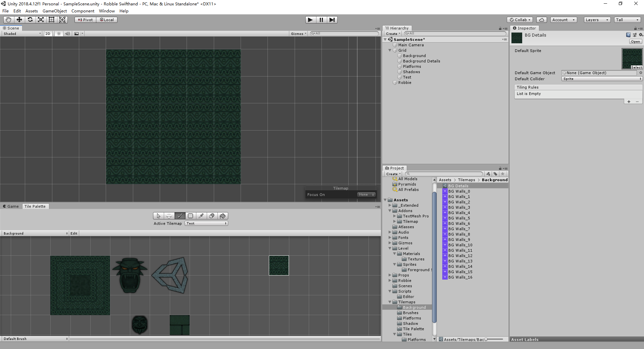The height and width of the screenshot is (349, 644).
Task: Collapse the Grid object in Hierarchy
Action: (x=390, y=50)
